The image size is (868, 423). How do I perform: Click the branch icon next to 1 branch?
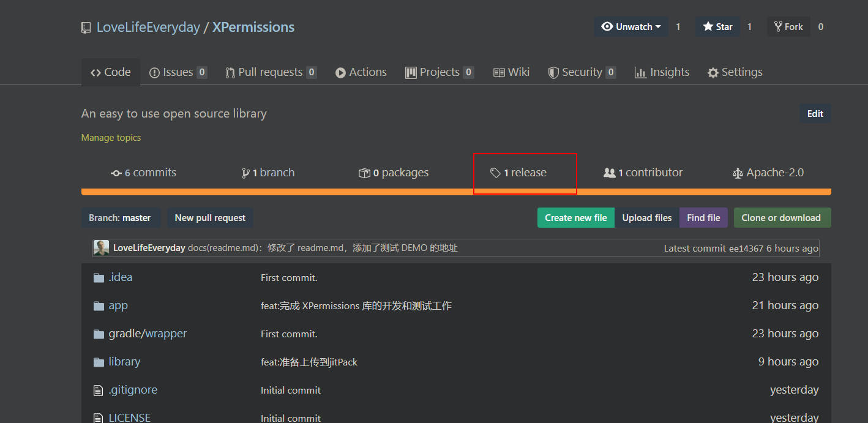pyautogui.click(x=246, y=173)
